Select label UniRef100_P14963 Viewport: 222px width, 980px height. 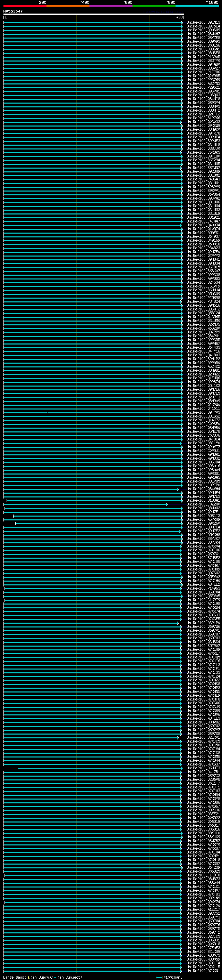pyautogui.click(x=203, y=589)
